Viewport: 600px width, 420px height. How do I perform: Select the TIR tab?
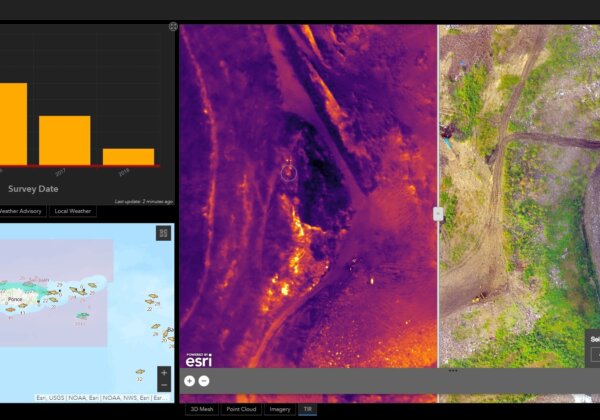coord(306,409)
